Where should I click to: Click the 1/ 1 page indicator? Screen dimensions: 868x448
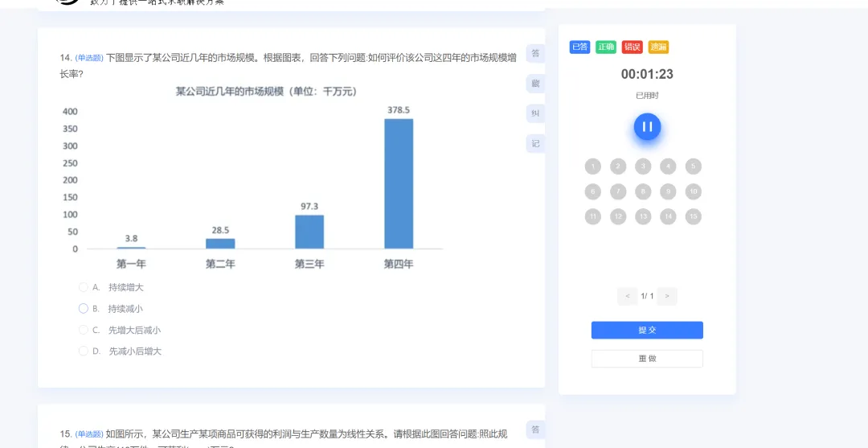pyautogui.click(x=647, y=296)
